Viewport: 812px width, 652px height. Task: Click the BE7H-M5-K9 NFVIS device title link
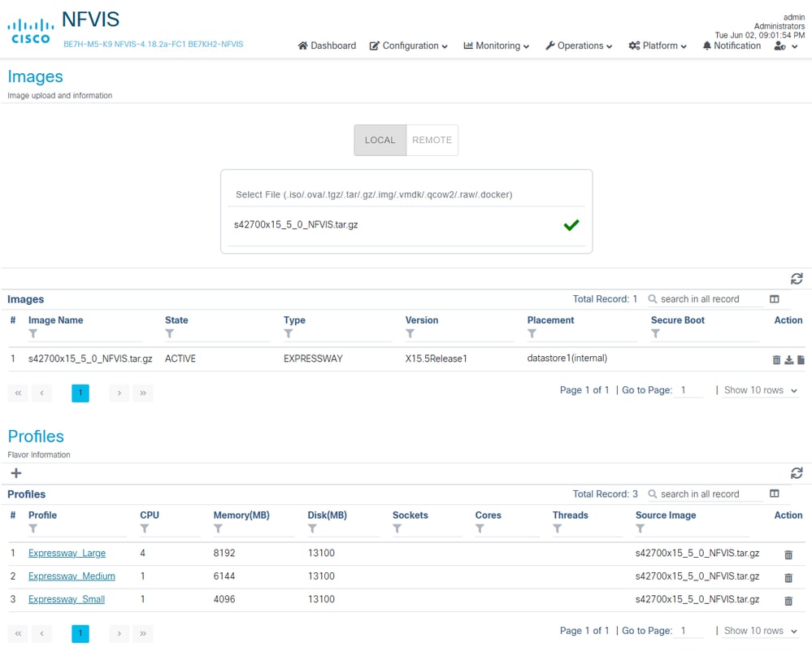click(154, 45)
